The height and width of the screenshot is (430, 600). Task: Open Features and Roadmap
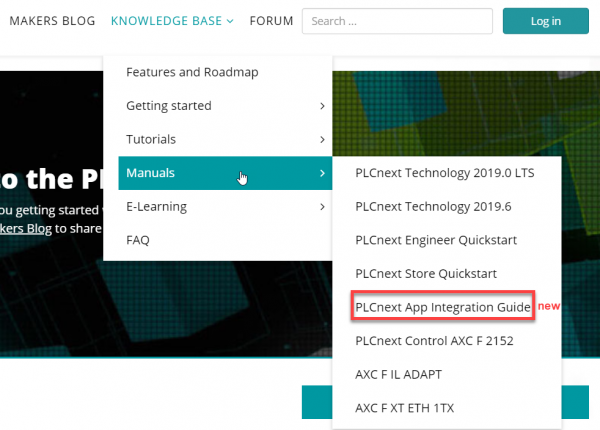(192, 72)
